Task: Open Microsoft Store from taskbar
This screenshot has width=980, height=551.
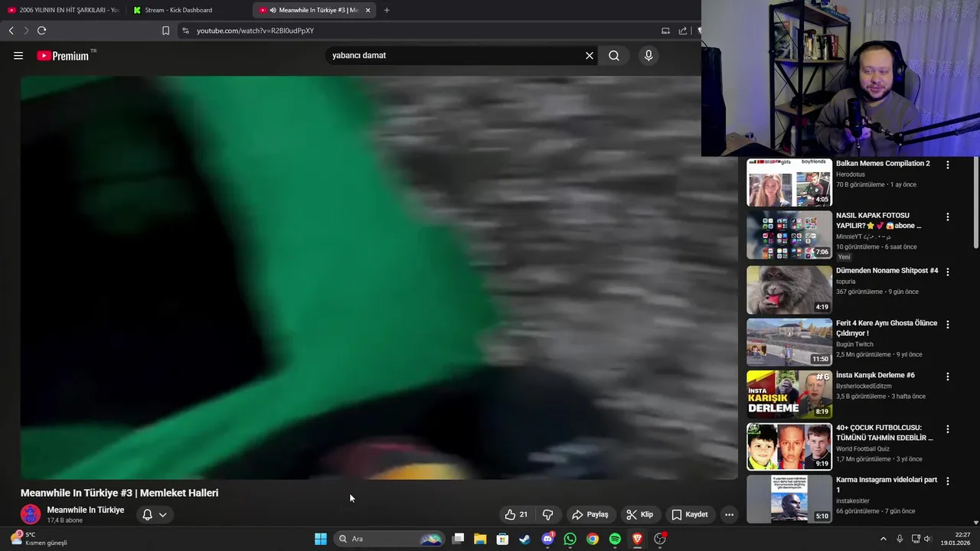Action: click(x=502, y=539)
